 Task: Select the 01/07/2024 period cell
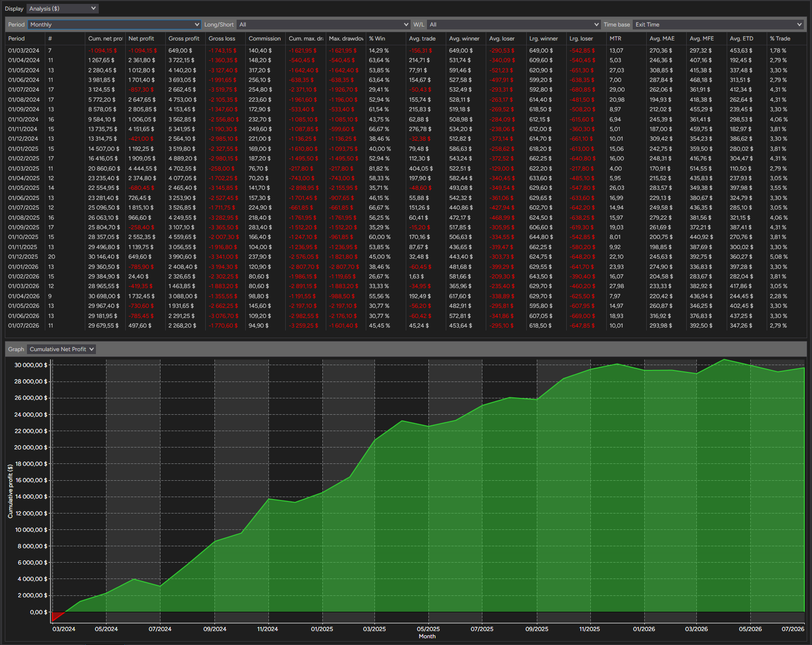(x=24, y=90)
